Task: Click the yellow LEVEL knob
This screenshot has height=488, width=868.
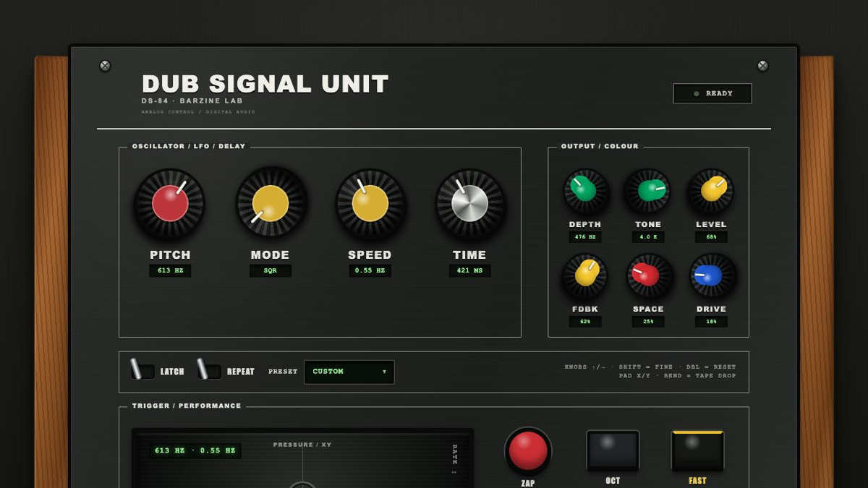Action: coord(711,191)
